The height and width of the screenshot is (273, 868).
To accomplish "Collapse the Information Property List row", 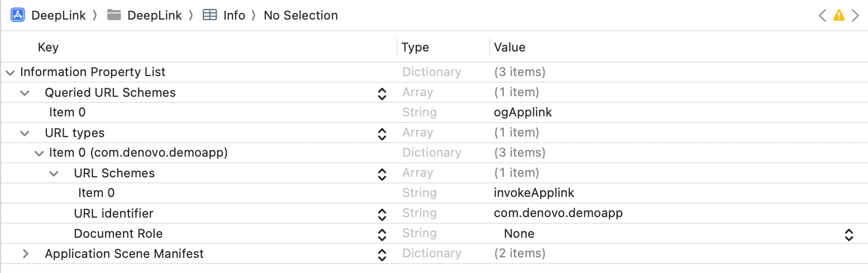I will click(x=10, y=72).
